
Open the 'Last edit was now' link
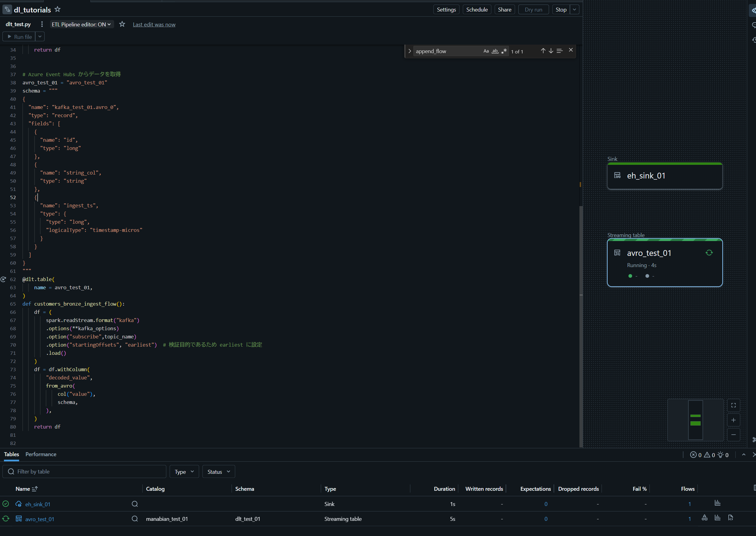click(x=154, y=24)
